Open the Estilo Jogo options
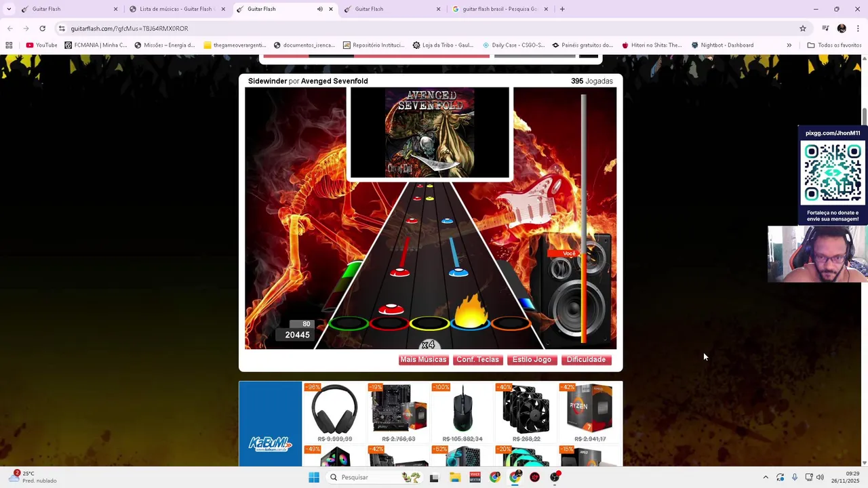 point(532,360)
